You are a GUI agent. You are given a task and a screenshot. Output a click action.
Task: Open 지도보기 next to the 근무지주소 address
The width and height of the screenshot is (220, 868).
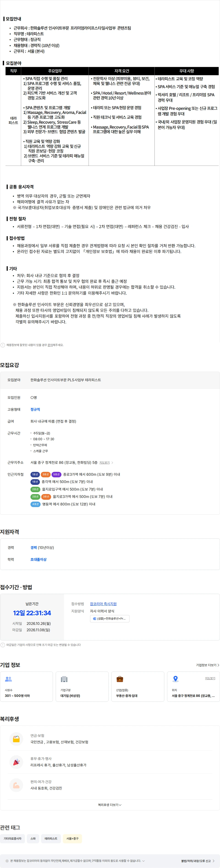click(104, 463)
